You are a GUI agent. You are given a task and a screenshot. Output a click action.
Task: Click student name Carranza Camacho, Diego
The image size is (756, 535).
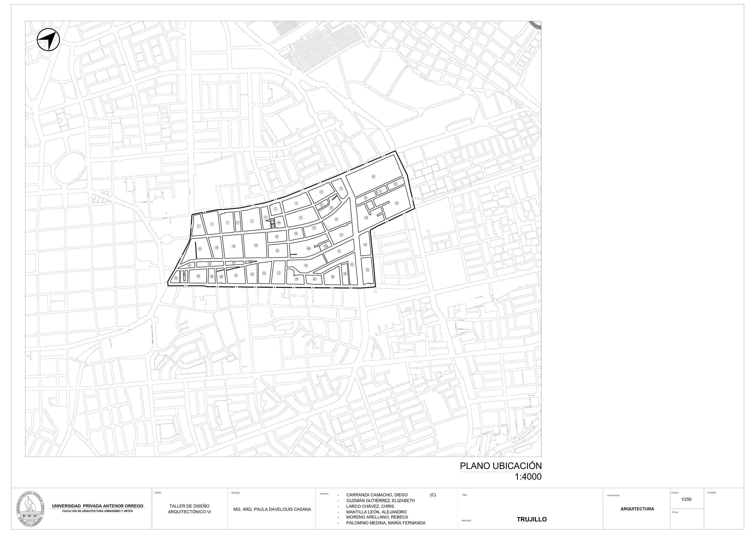click(377, 495)
